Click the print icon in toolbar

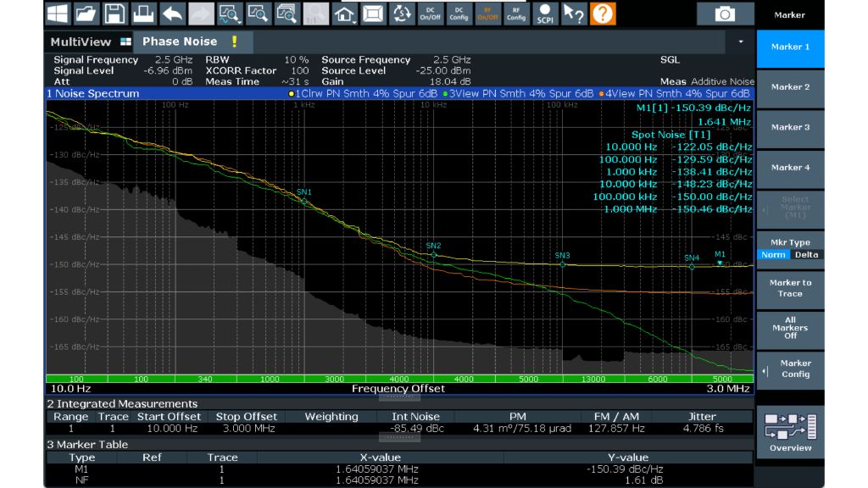(x=143, y=14)
